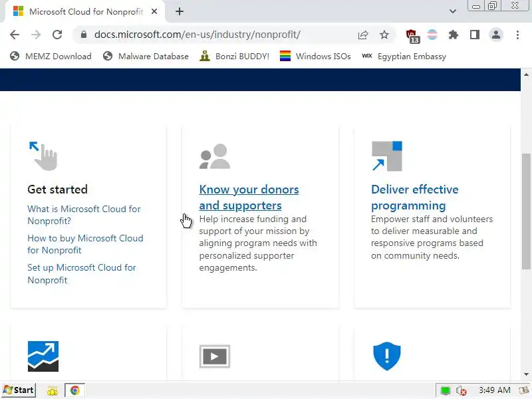Click the tray icon right of the clock
The width and height of the screenshot is (532, 399).
[x=525, y=390]
